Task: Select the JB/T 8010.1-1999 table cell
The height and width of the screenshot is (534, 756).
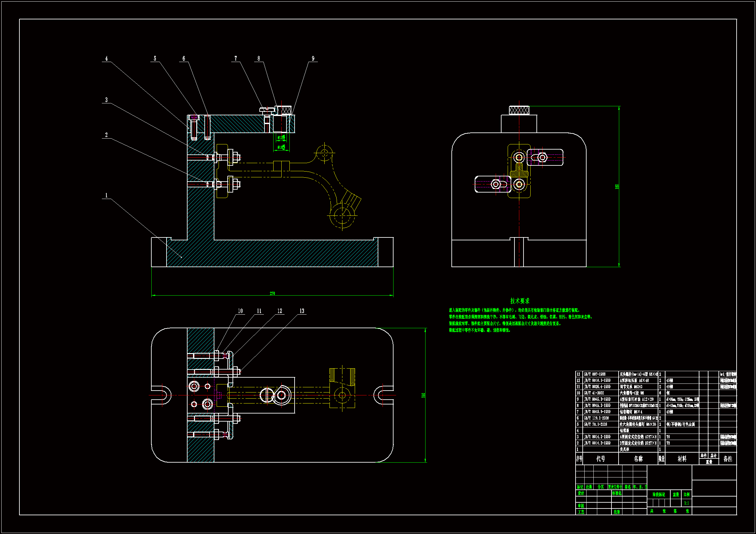Action: coord(597,380)
